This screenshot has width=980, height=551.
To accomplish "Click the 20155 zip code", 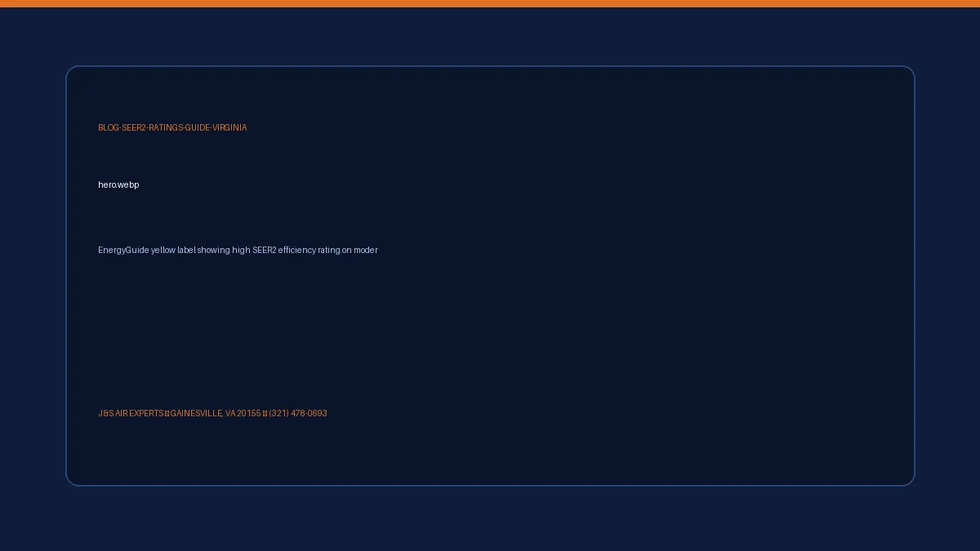I will 249,414.
